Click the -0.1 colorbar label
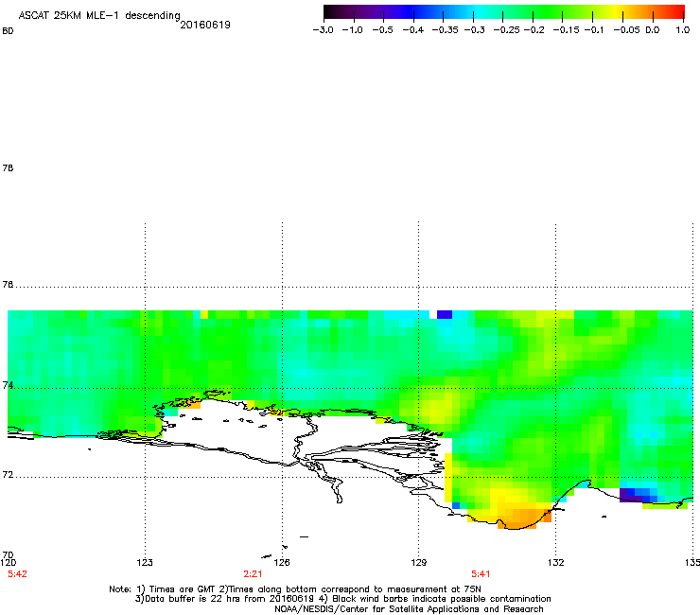 [593, 30]
